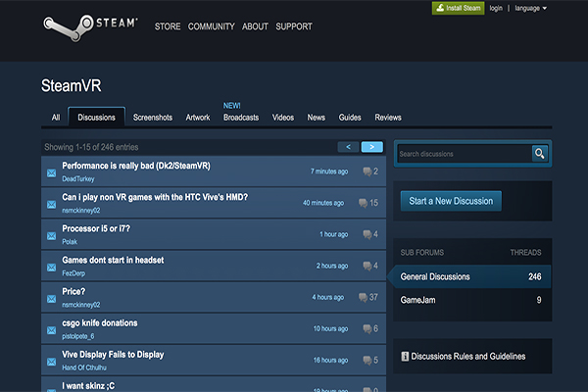Go to next page arrow button
The width and height of the screenshot is (588, 392).
pos(372,147)
